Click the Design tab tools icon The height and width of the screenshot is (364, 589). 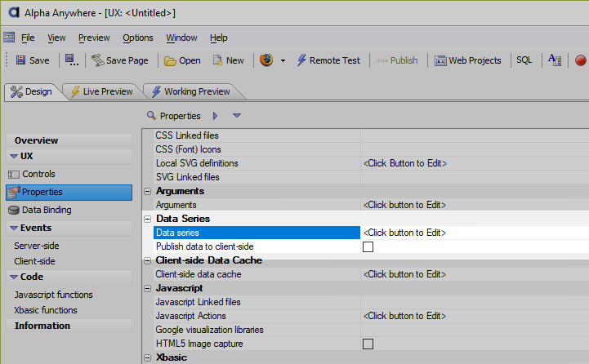tap(16, 91)
